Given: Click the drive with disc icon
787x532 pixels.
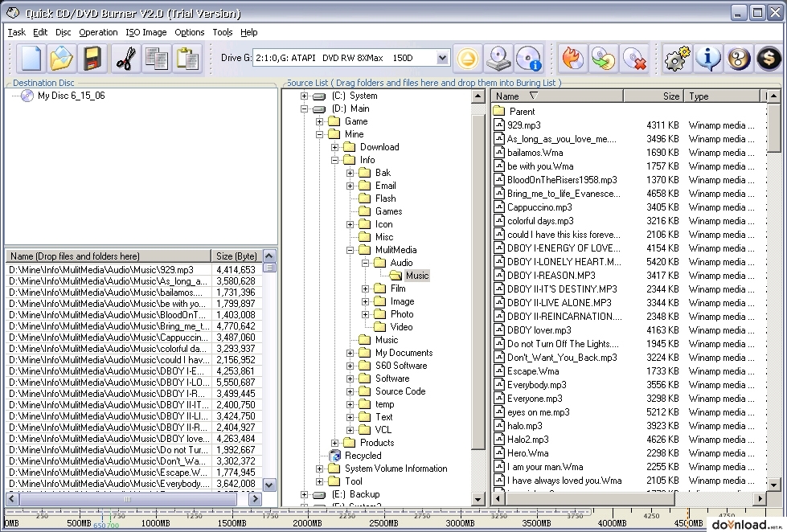Looking at the screenshot, I should (498, 58).
